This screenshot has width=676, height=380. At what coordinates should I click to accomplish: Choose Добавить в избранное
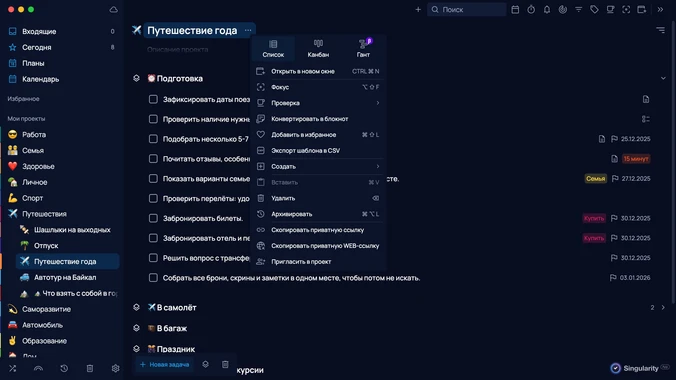[318, 135]
